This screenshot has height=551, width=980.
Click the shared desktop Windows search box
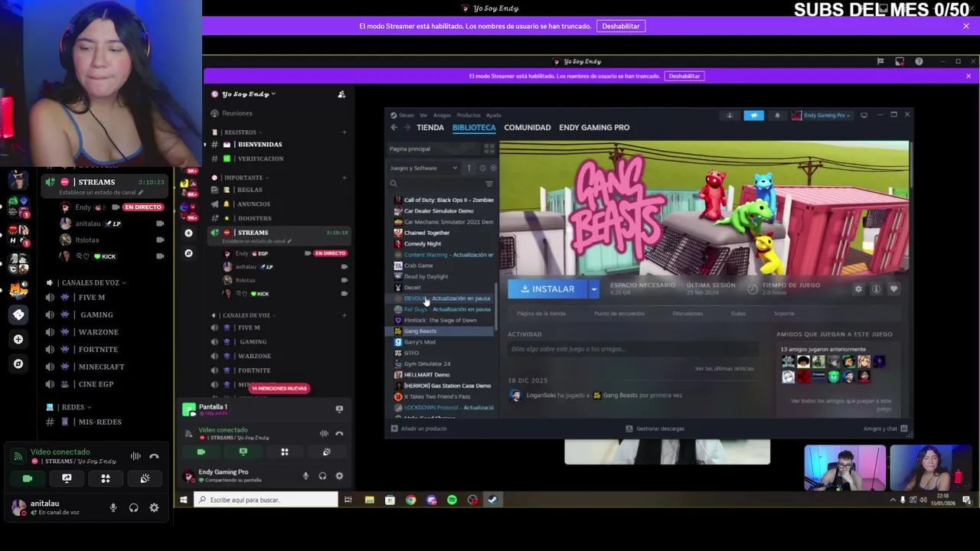coord(266,500)
